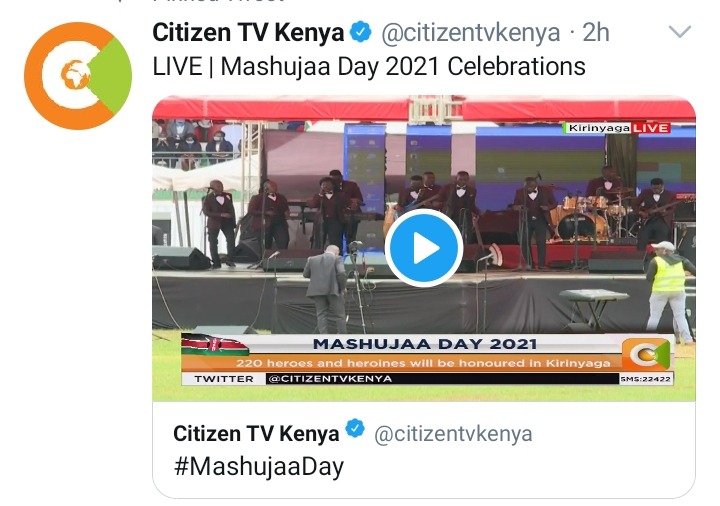Click the MASHUJAA DAY 2021 banner title
The height and width of the screenshot is (506, 720).
coord(425,344)
